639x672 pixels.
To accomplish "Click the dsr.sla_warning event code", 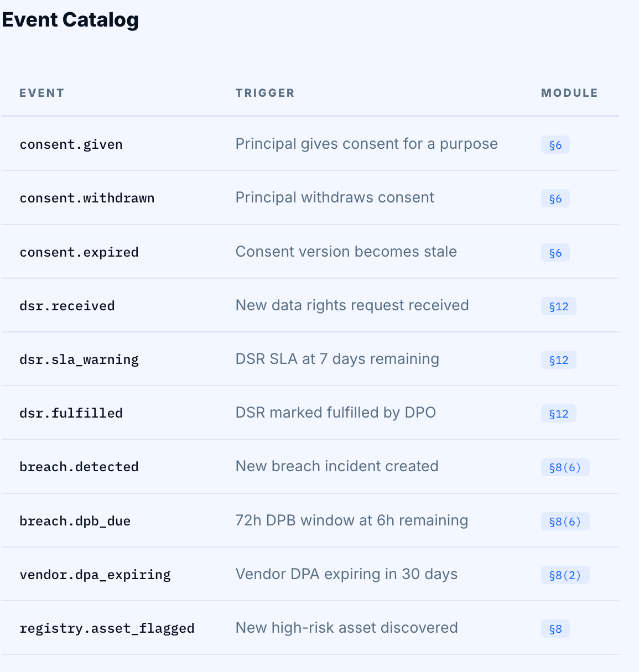I will tap(79, 360).
